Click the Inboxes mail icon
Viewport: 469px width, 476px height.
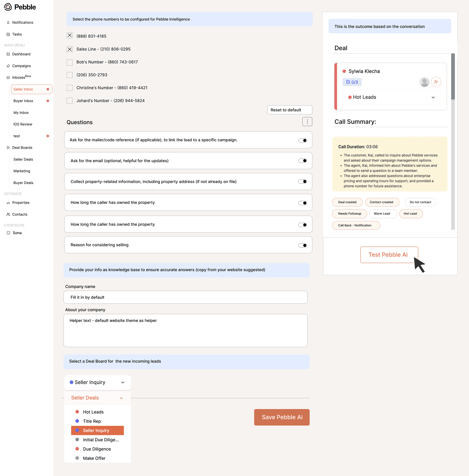pyautogui.click(x=8, y=77)
